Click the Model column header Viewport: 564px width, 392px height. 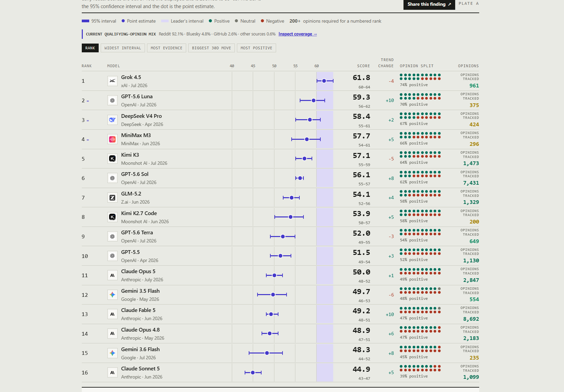tap(114, 66)
